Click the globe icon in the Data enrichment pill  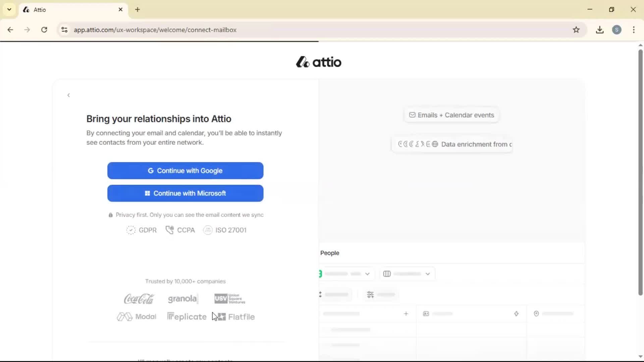[x=435, y=144]
